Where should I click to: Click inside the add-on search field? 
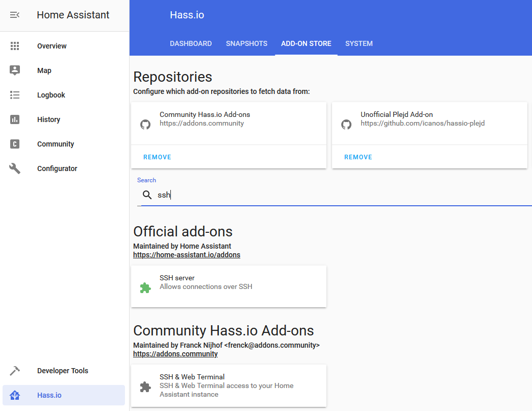pos(230,195)
